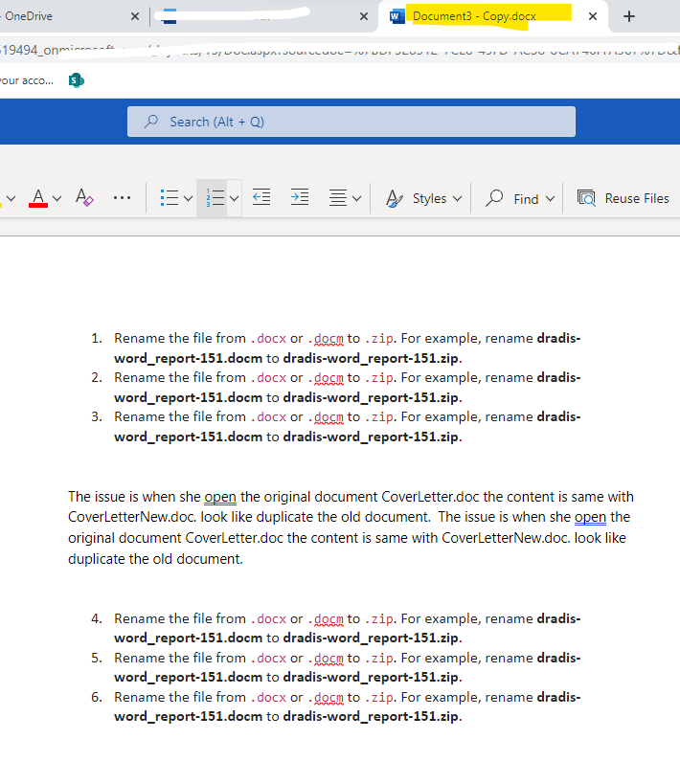Open the Styles gallery
The image size is (680, 784).
[x=423, y=198]
